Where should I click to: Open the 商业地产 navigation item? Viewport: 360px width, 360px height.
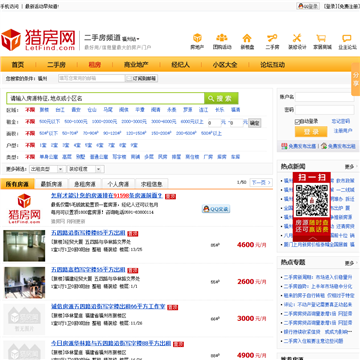(x=136, y=65)
